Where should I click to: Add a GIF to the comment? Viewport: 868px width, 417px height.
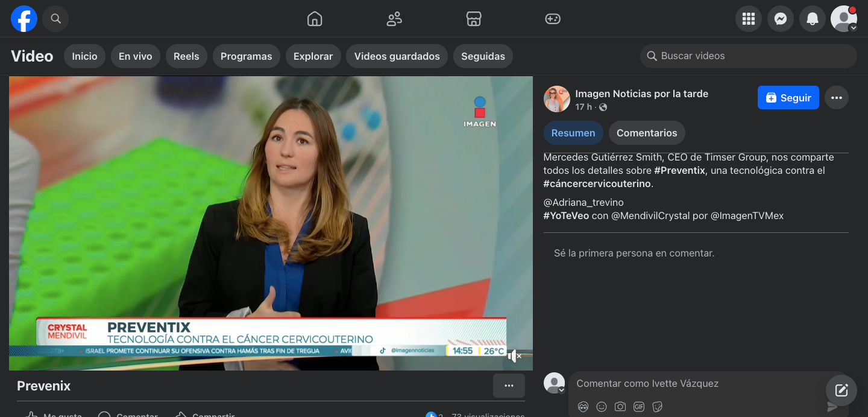[639, 407]
